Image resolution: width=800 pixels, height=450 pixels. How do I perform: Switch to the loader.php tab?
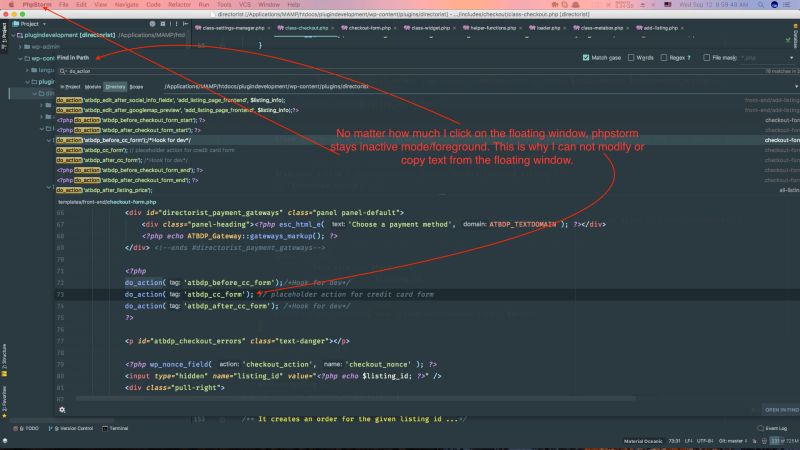pyautogui.click(x=548, y=28)
